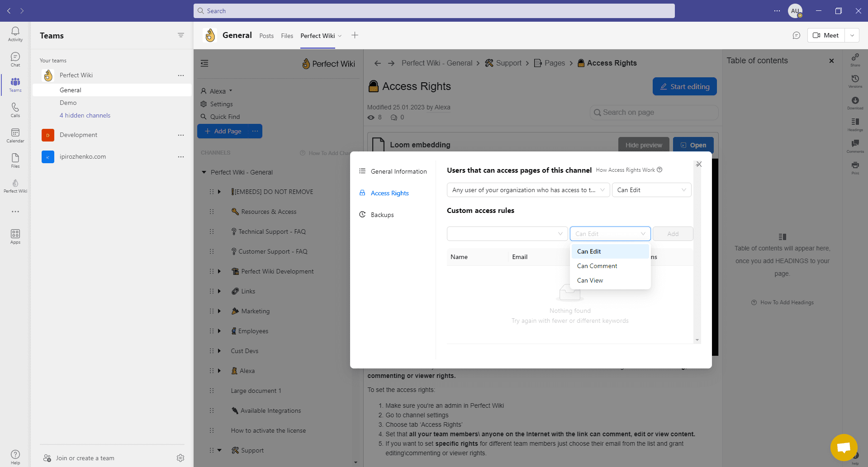Click Hide preview button
The image size is (868, 467).
644,145
